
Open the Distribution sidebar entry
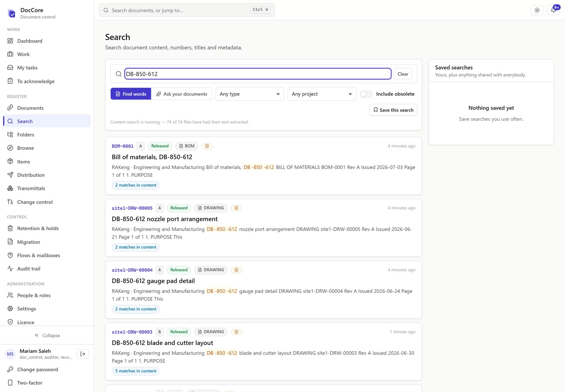(47, 175)
